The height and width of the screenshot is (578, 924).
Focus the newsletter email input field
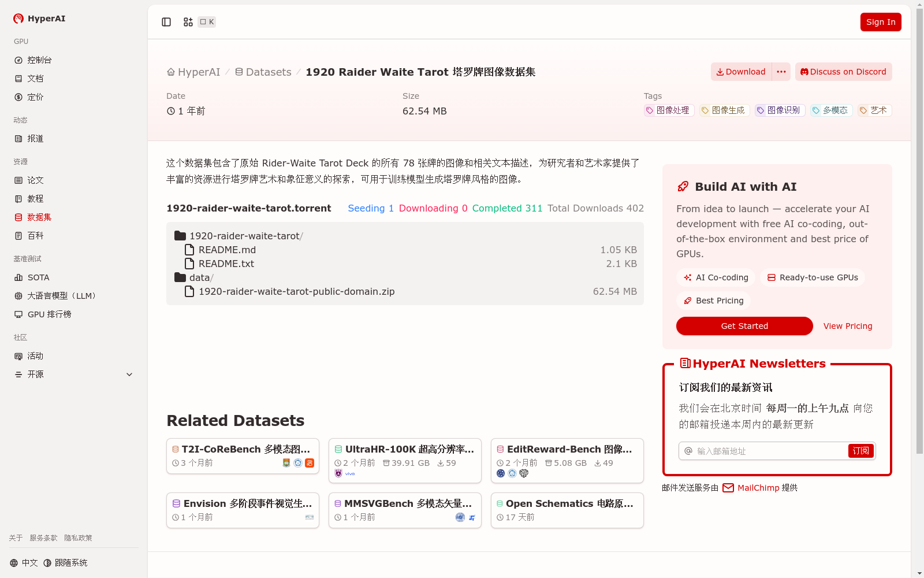tap(770, 451)
